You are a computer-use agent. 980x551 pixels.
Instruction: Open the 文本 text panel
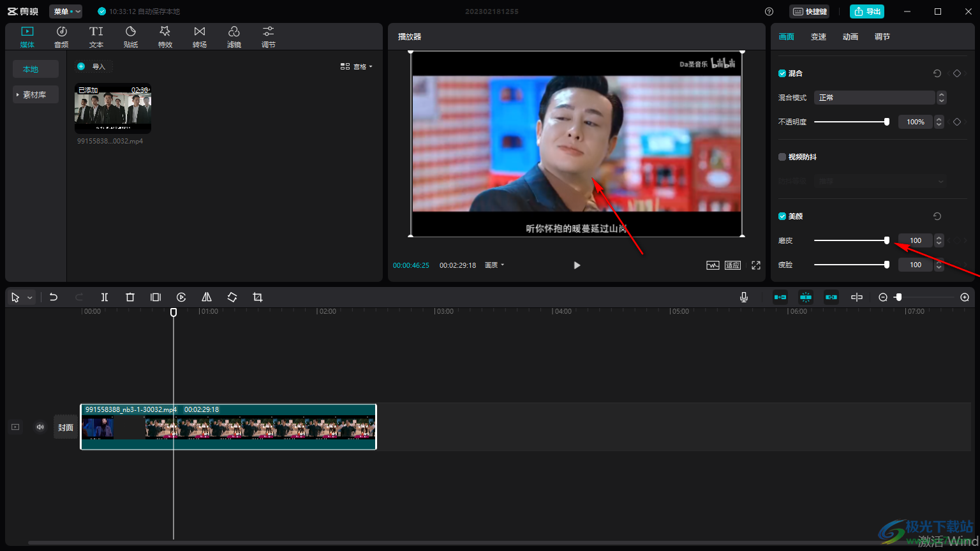coord(96,37)
